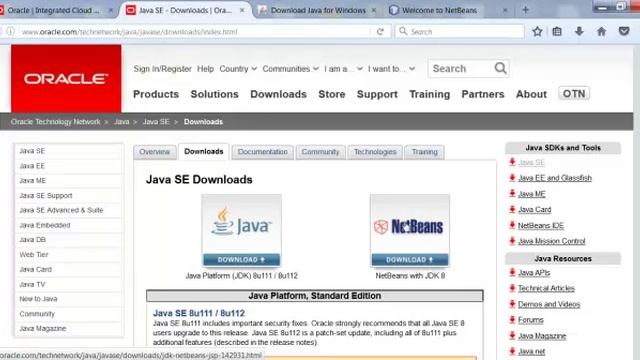Viewport: 640px width, 360px height.
Task: Open the Products menu
Action: coord(156,94)
